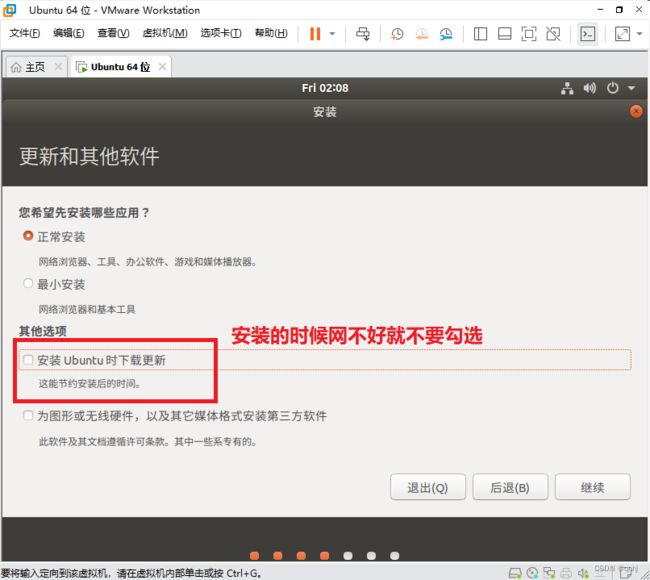Open the snapshot manager
Image resolution: width=650 pixels, height=580 pixels.
click(x=446, y=34)
